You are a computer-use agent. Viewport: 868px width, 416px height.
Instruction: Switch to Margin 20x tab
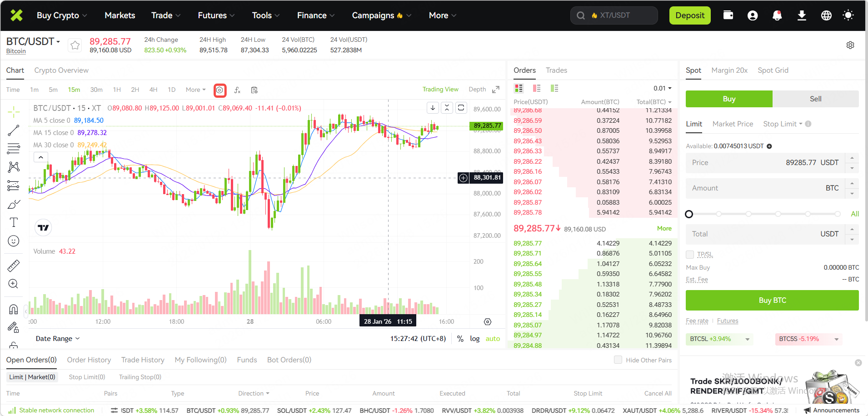tap(729, 70)
